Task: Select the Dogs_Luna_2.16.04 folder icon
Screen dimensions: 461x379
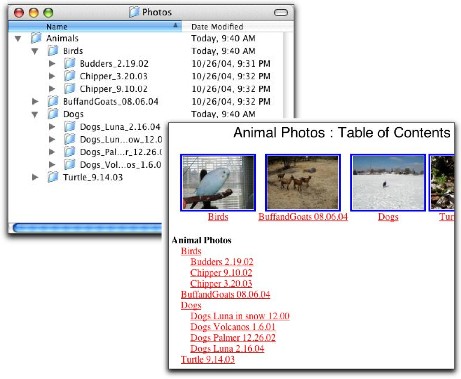Action: (69, 127)
